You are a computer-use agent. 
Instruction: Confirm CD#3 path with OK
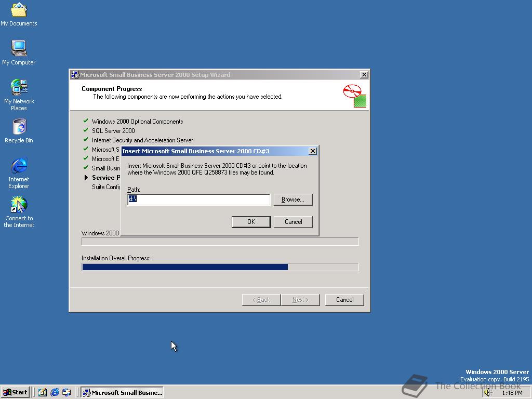click(251, 222)
